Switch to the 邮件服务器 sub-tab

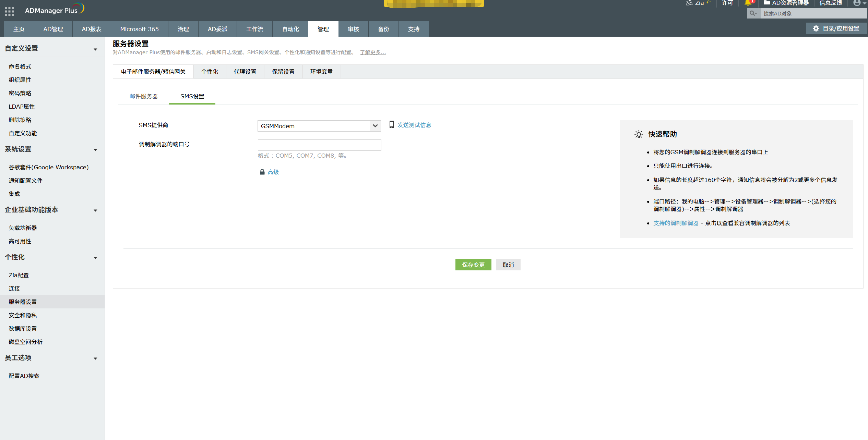[x=143, y=96]
